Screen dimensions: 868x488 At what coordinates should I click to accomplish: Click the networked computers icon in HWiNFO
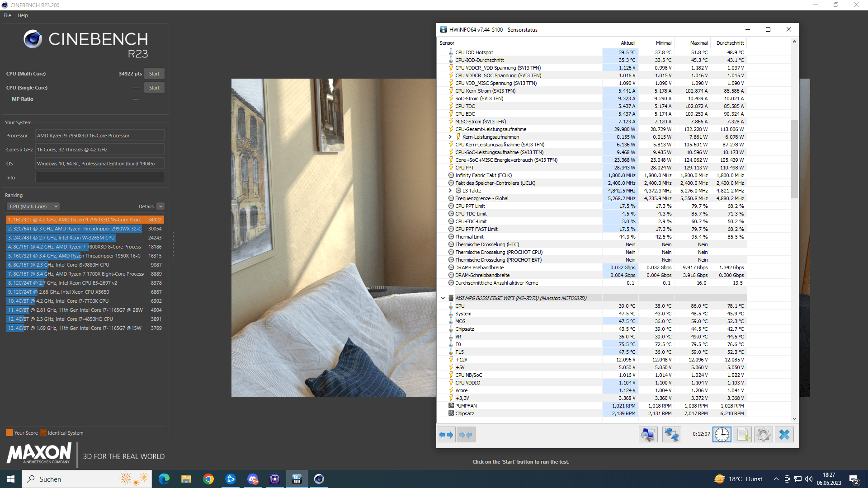pos(671,435)
